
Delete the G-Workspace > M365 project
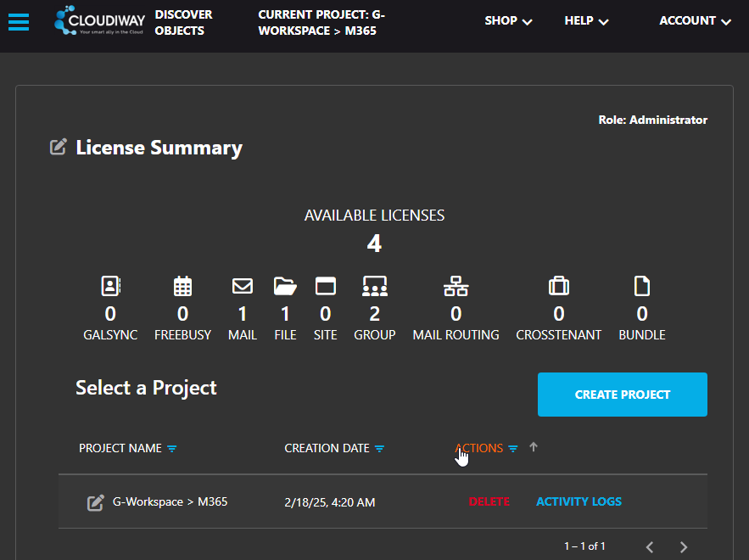click(489, 501)
